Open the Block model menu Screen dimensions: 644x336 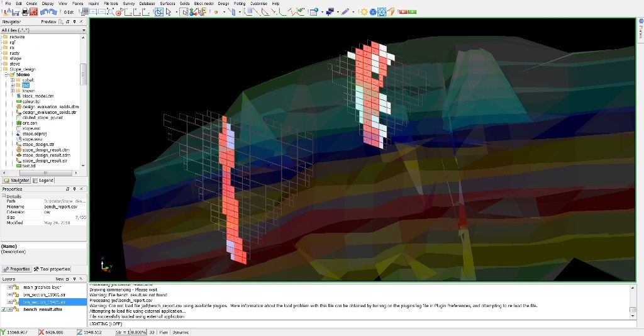click(x=203, y=3)
